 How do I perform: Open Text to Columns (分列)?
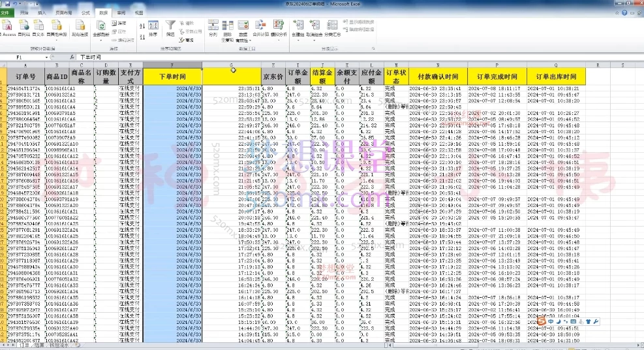pos(213,28)
